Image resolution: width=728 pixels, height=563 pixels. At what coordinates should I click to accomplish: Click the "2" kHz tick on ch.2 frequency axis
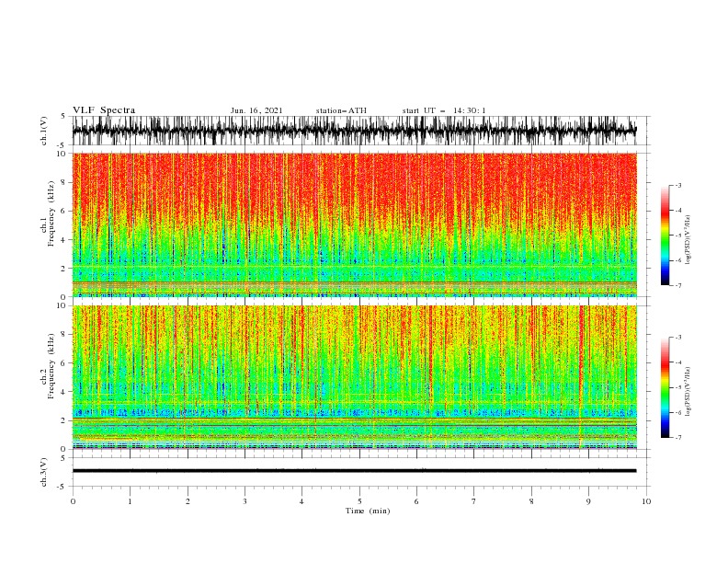pos(63,420)
